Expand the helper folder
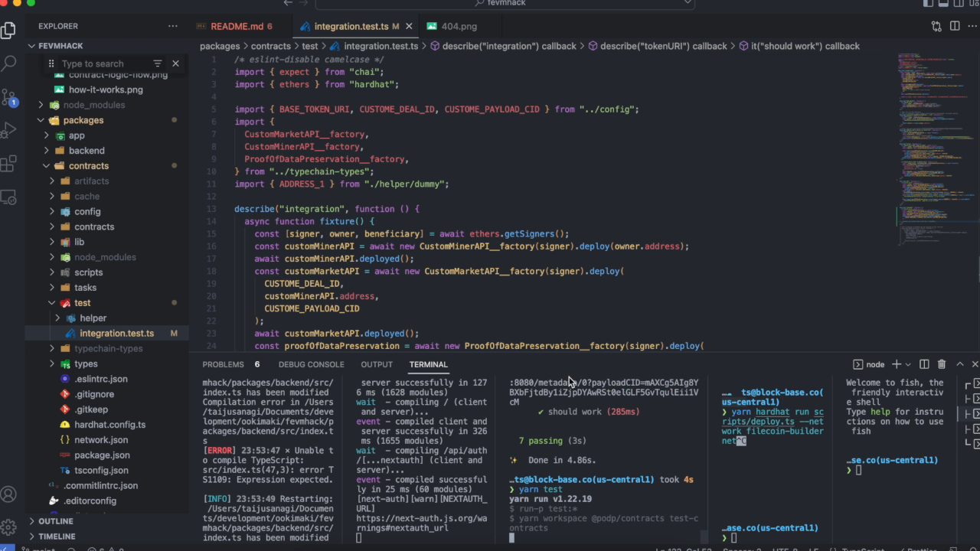The width and height of the screenshot is (980, 551). tap(106, 318)
